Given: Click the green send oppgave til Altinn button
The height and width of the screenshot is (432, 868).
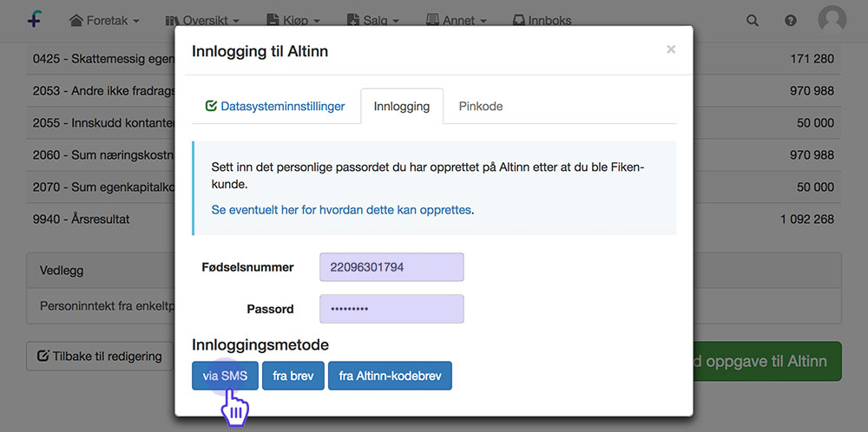Looking at the screenshot, I should 767,361.
